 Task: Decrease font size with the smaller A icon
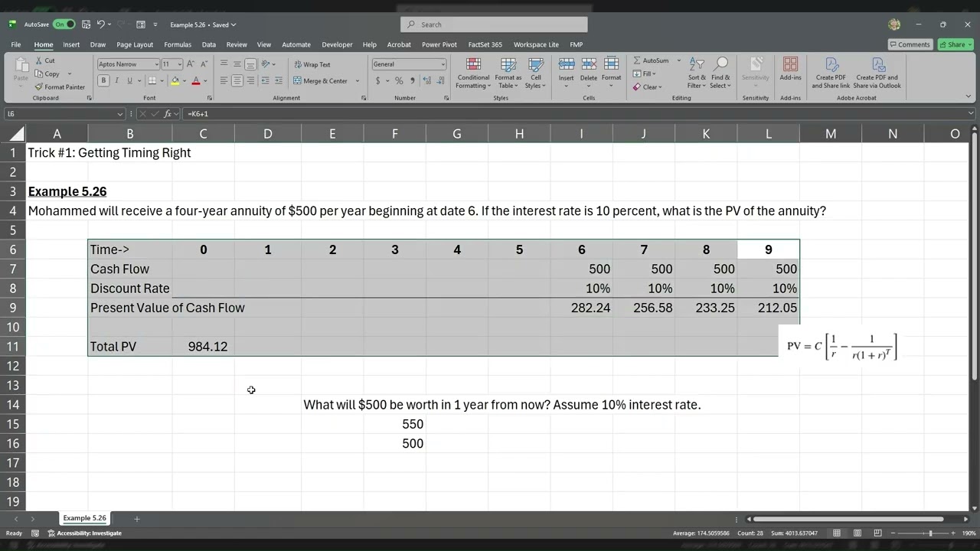tap(204, 64)
